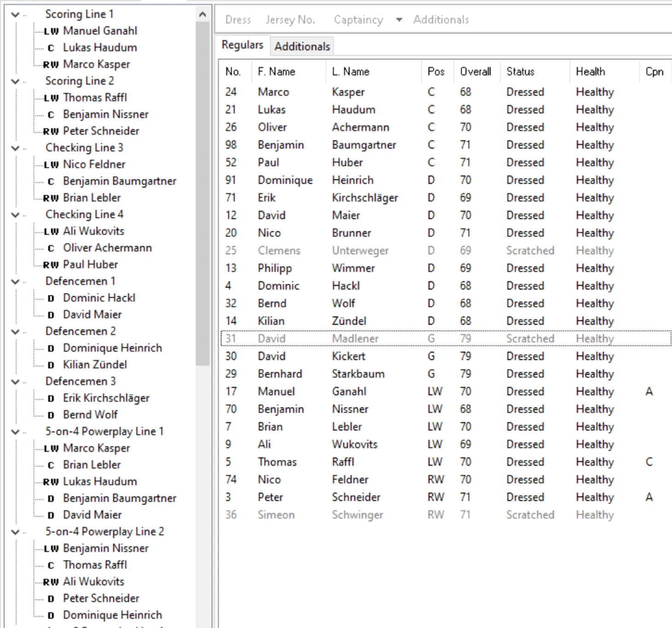Screen dimensions: 672x628
Task: Select the Regulars tab
Action: [242, 45]
